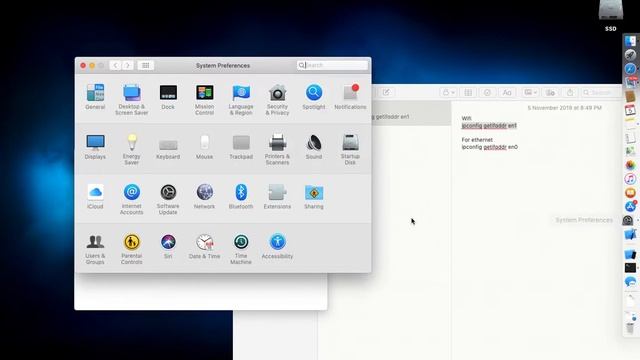Open Sound preferences
The image size is (640, 360).
[314, 147]
